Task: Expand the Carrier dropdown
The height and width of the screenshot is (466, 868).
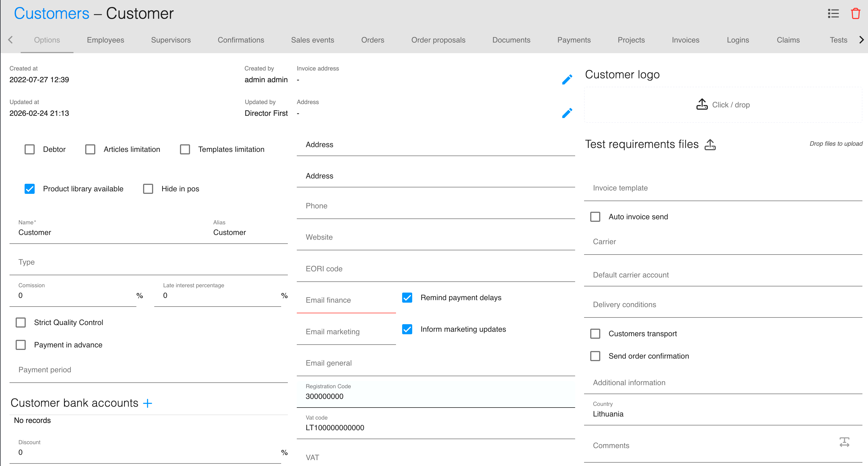Action: click(x=722, y=242)
